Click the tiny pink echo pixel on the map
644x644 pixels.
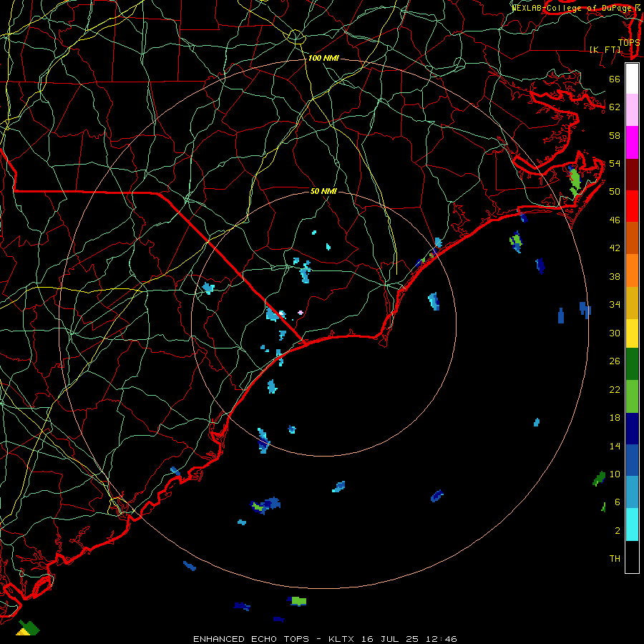(301, 313)
